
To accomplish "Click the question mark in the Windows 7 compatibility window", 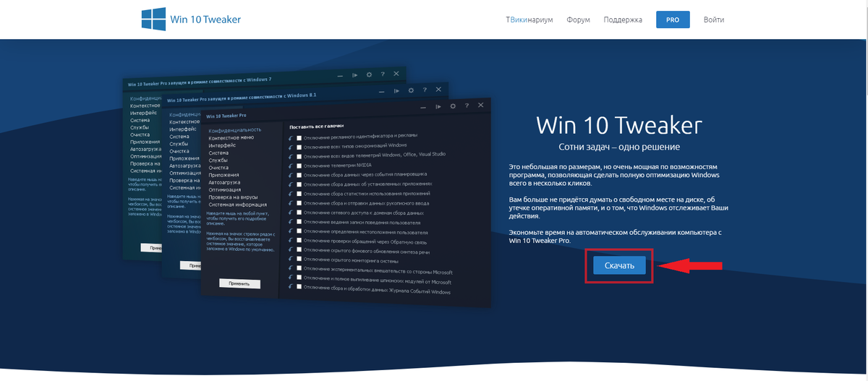I will [383, 74].
